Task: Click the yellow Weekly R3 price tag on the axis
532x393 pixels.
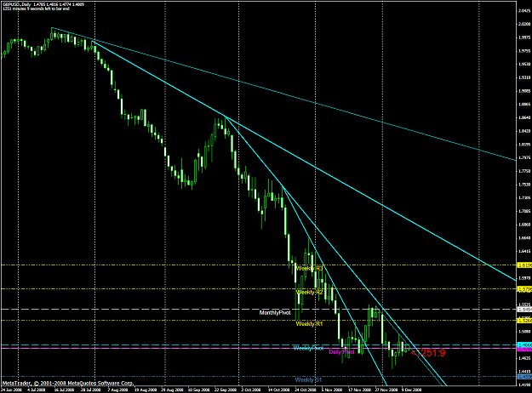Action: [524, 265]
